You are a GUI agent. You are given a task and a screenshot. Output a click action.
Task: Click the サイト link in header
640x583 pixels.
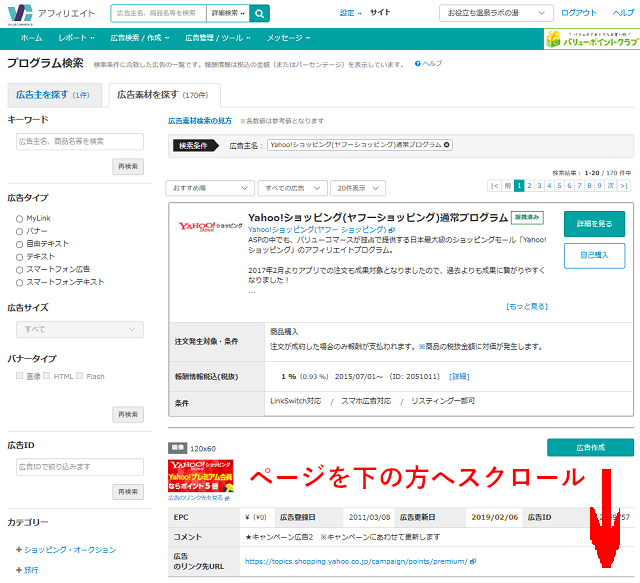[380, 13]
